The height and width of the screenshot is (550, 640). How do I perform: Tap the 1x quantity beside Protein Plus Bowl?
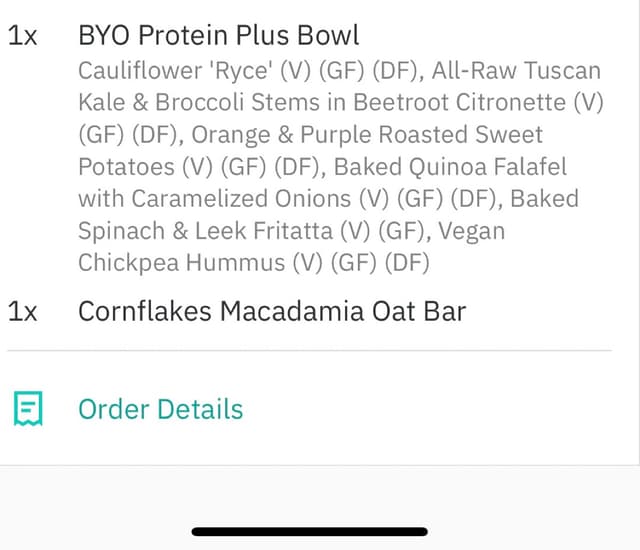point(22,35)
